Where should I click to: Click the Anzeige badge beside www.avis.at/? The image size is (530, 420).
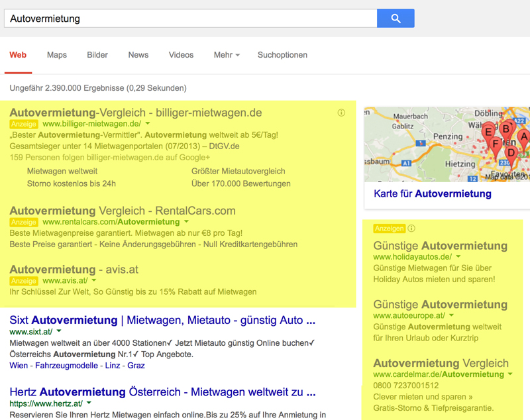24,281
